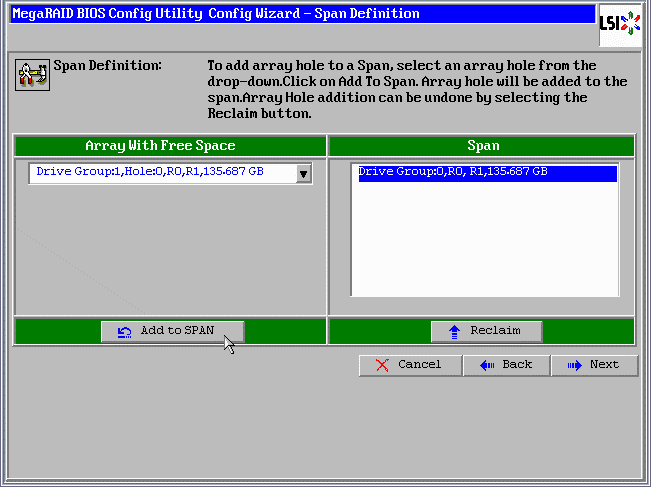Click the green Span panel header
Screen dimensions: 651x487
(482, 145)
